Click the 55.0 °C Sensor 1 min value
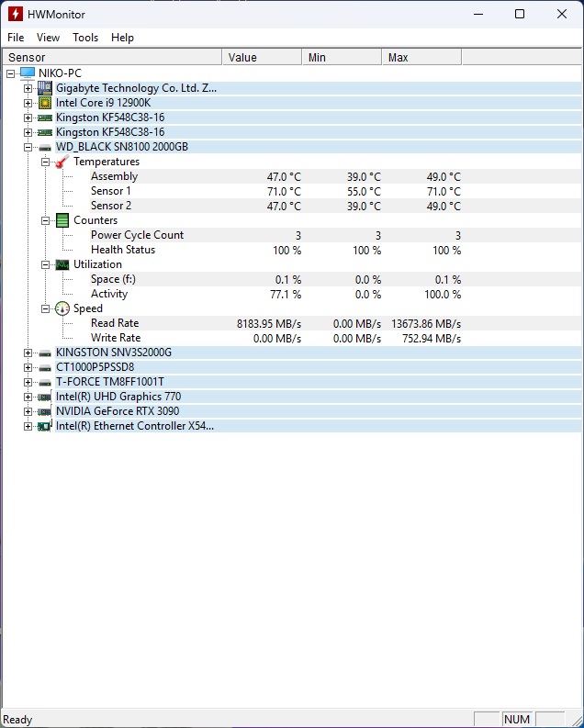The width and height of the screenshot is (584, 728). pos(364,191)
